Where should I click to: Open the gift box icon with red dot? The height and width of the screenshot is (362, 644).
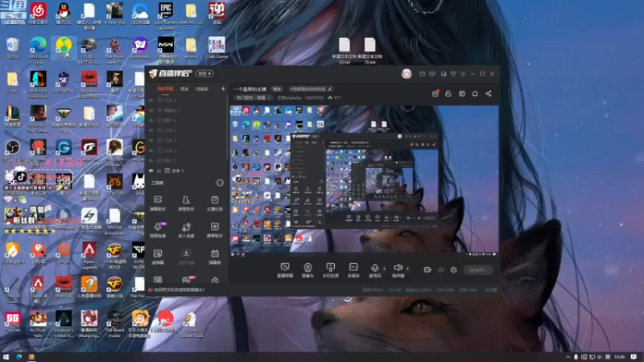[x=436, y=93]
